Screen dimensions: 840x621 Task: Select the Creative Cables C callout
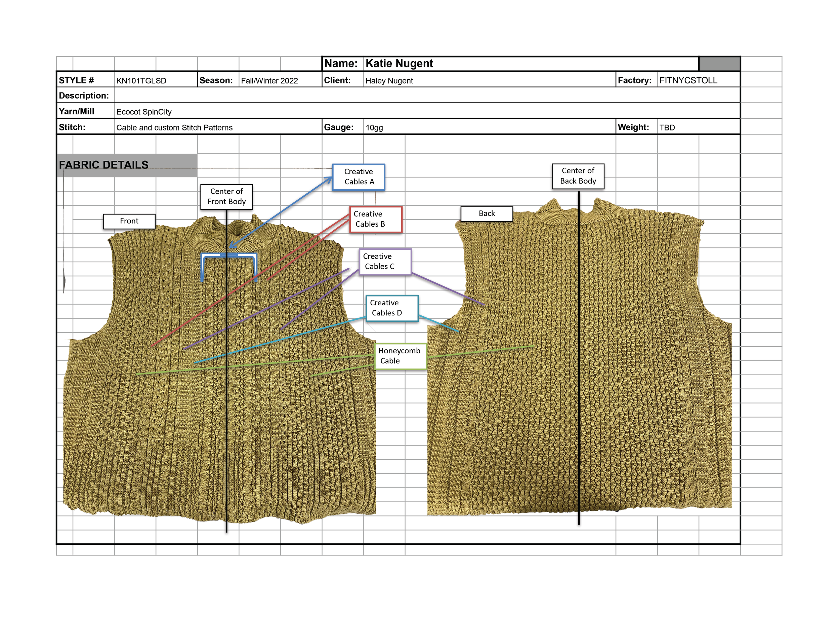(x=385, y=262)
